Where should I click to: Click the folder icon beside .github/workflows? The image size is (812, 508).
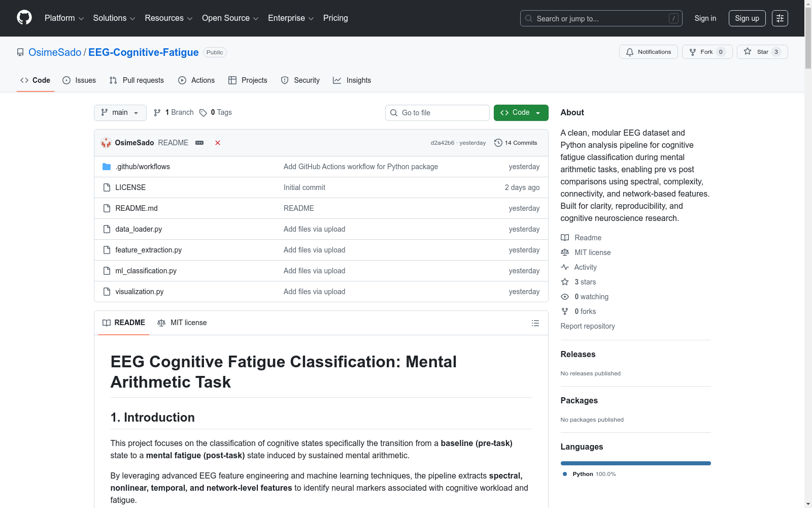107,167
